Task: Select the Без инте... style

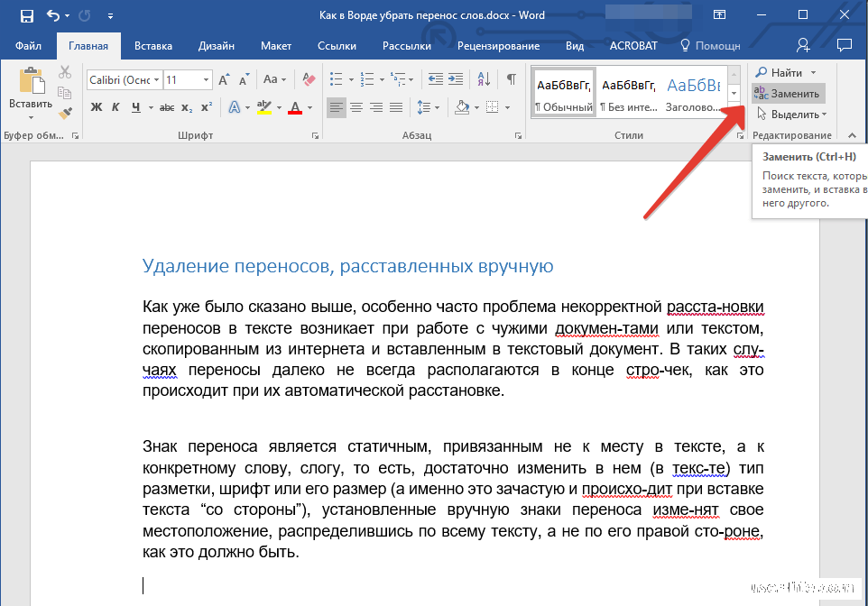Action: point(629,92)
